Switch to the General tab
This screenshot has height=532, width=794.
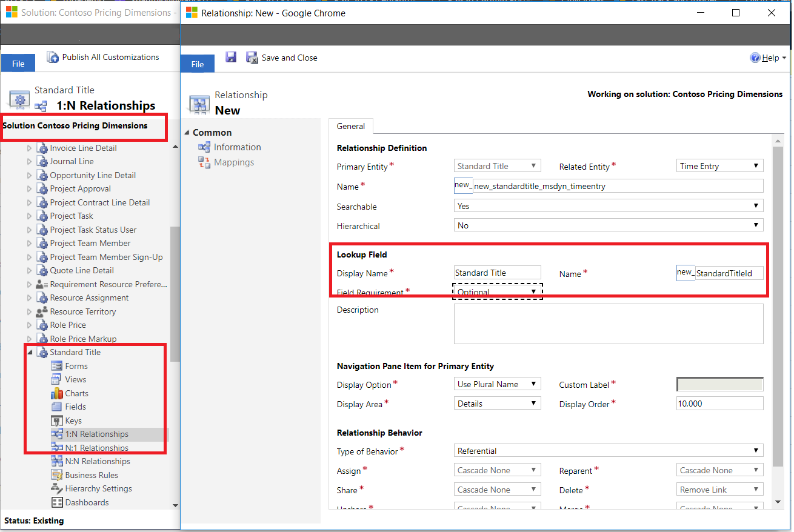350,126
